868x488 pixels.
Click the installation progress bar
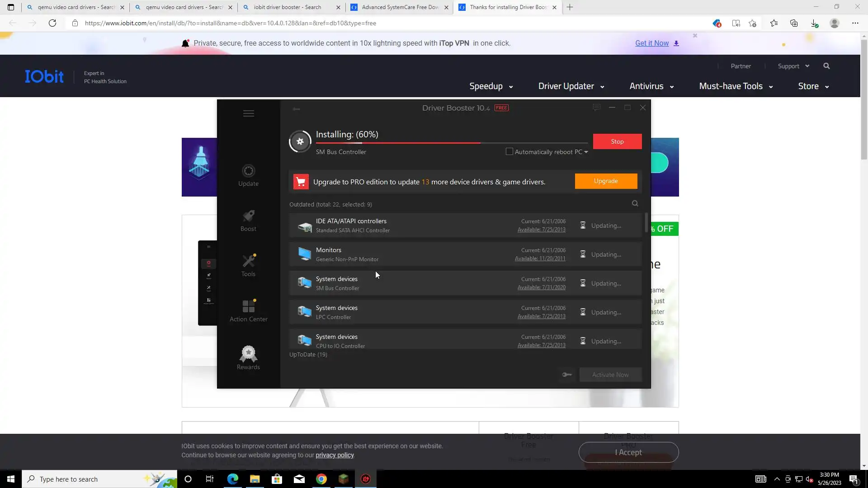[452, 143]
